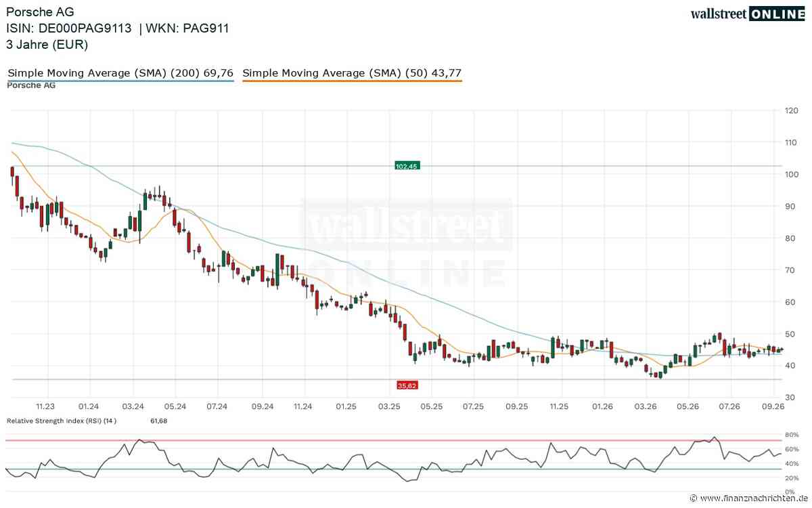Click the 'Porsche AG' title text

[41, 12]
